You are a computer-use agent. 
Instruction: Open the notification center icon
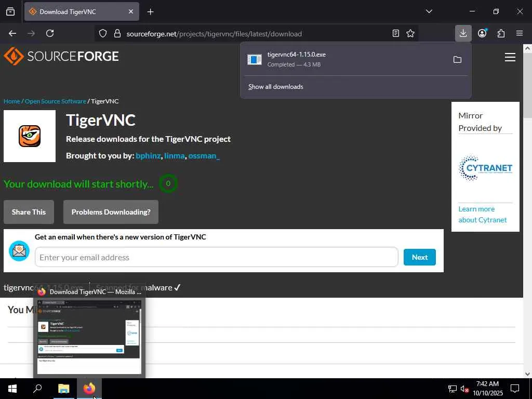515,389
